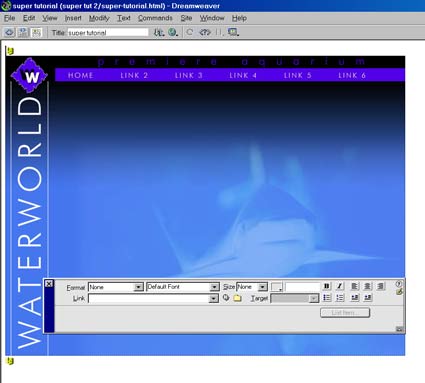The width and height of the screenshot is (425, 383).
Task: Toggle center alignment in the property inspector
Action: pyautogui.click(x=367, y=286)
